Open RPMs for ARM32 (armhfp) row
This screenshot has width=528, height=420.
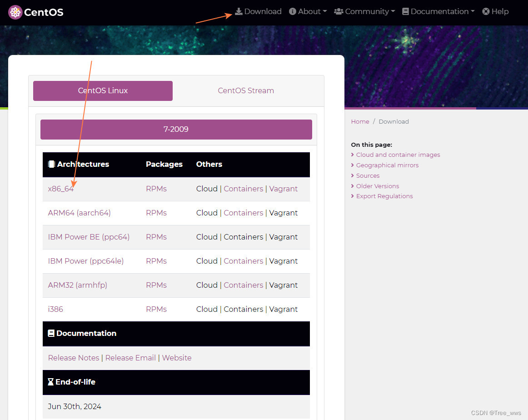click(156, 285)
